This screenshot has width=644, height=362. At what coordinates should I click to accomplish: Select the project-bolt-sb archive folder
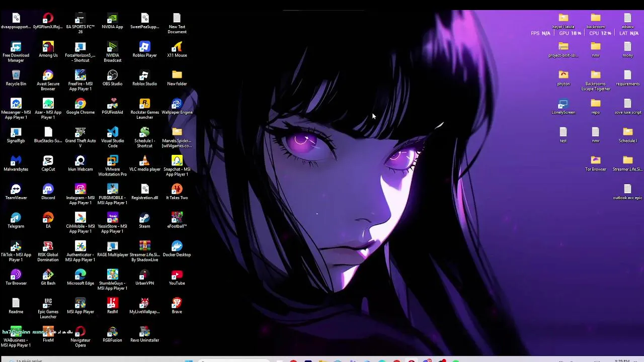[x=563, y=50]
